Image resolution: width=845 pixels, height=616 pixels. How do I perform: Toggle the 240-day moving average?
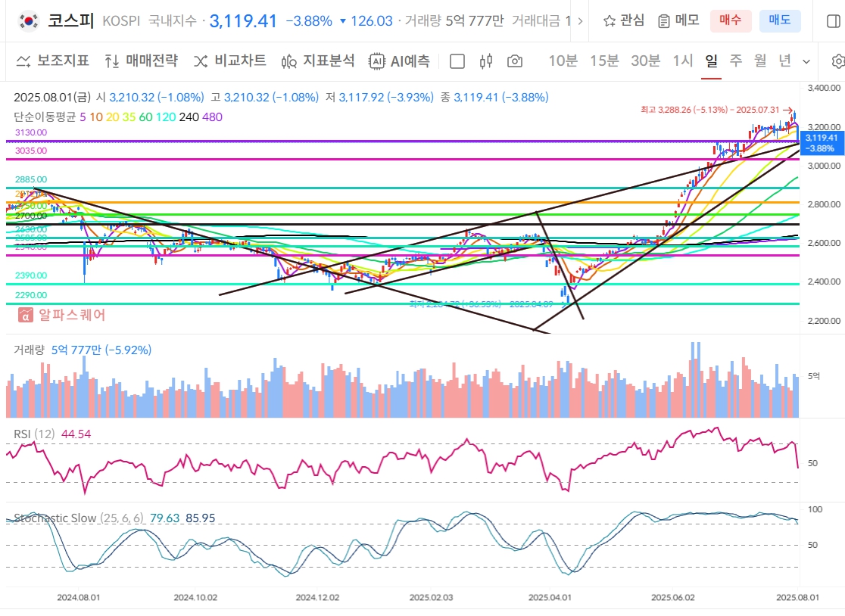(189, 117)
